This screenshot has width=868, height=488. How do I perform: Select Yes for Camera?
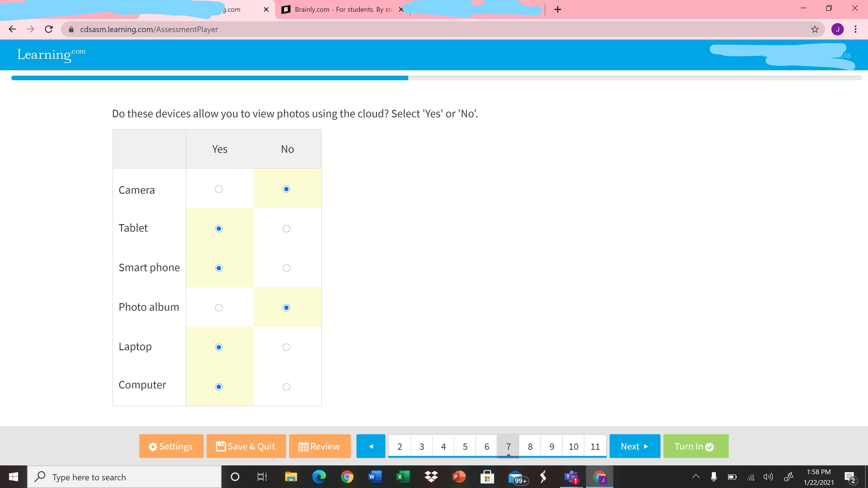(219, 189)
